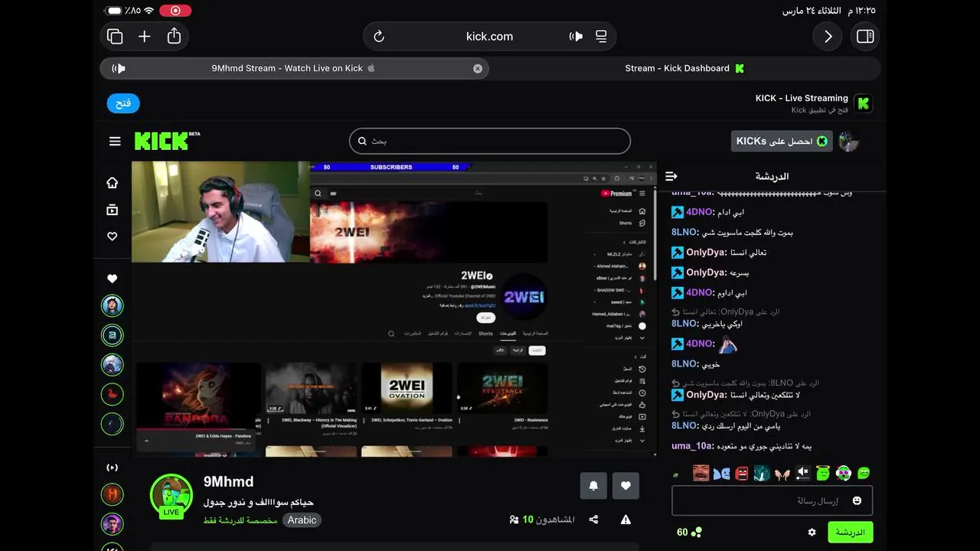Select the 9Mhmd Stream tab
Screen dimensions: 980x551
click(x=294, y=68)
